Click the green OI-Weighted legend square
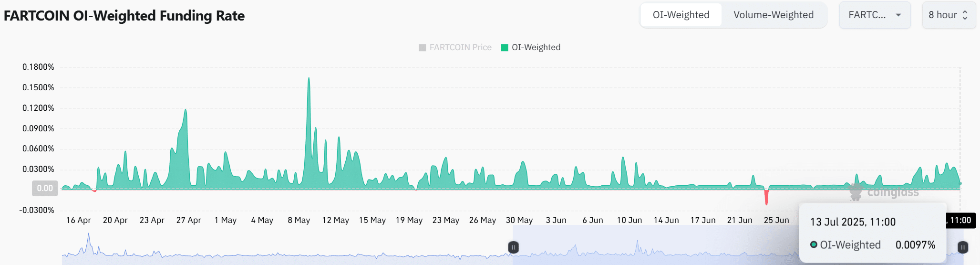The height and width of the screenshot is (265, 980). pyautogui.click(x=505, y=47)
